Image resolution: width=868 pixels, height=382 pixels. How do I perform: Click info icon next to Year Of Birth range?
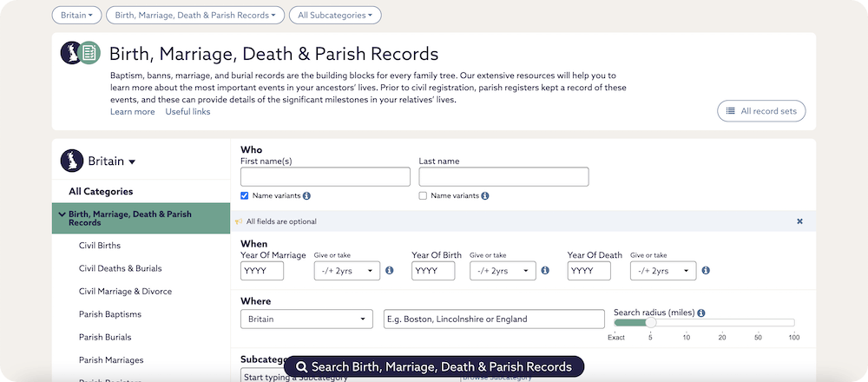[545, 271]
